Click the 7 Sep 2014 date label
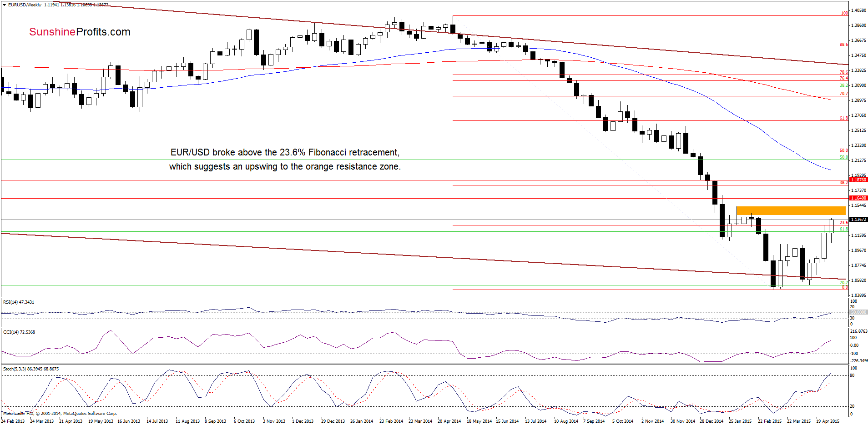The image size is (868, 425). (x=594, y=421)
